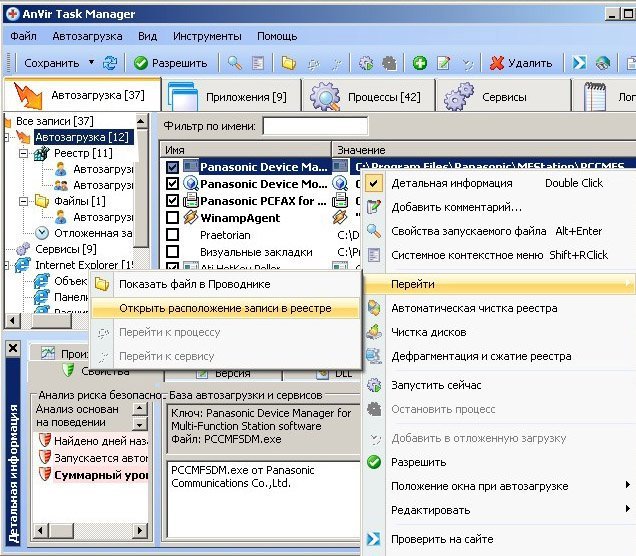Enable the WinampAgent startup checkbox
This screenshot has width=636, height=556.
[x=172, y=218]
